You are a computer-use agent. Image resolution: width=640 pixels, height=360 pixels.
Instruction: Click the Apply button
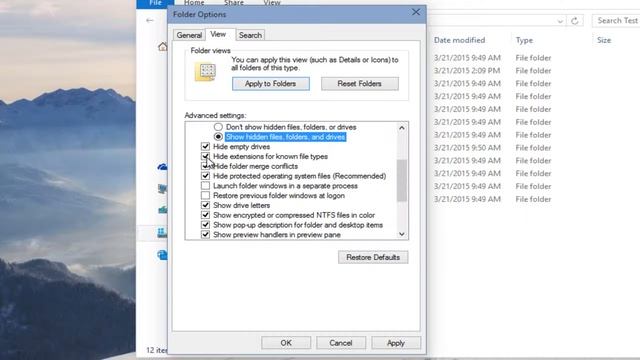396,343
